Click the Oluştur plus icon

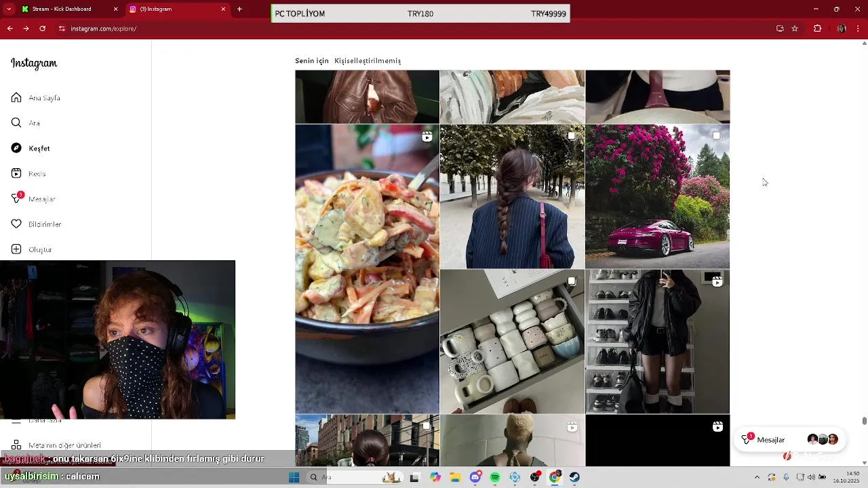(x=16, y=249)
